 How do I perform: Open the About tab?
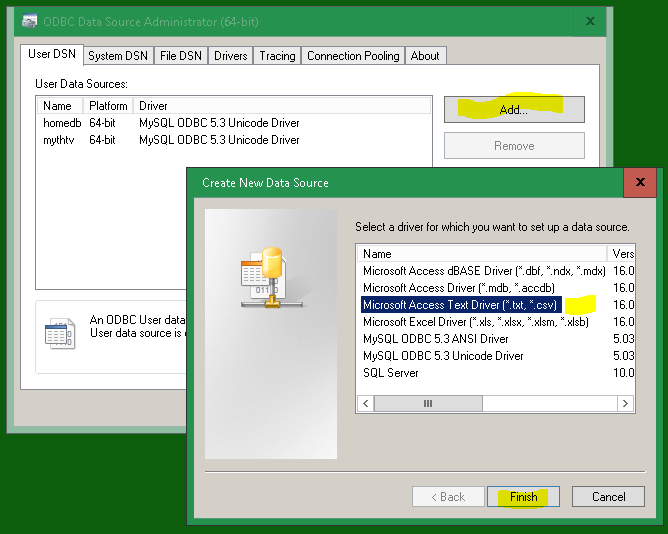pyautogui.click(x=425, y=56)
